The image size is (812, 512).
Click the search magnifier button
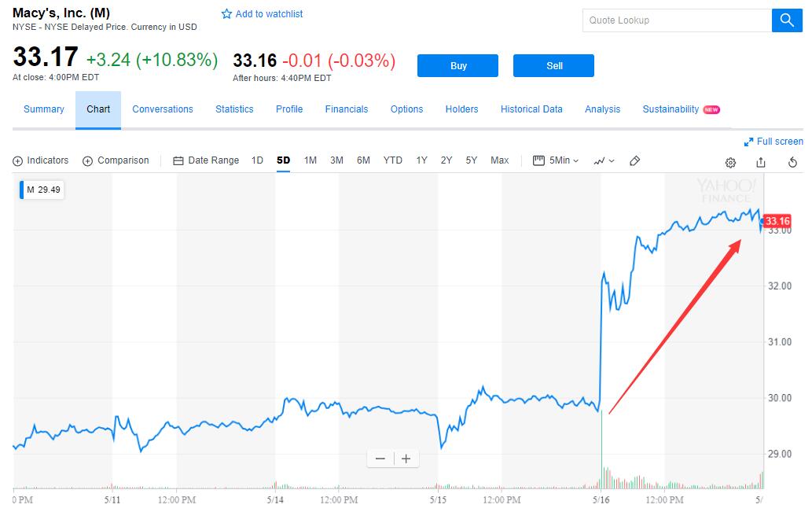787,20
